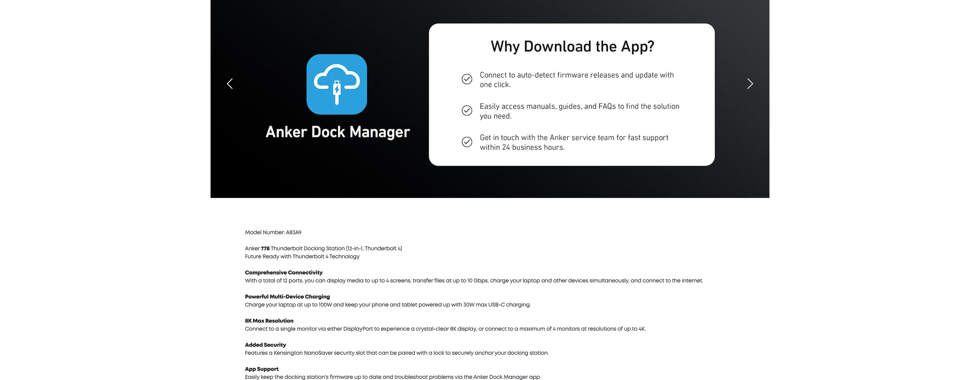Click the Model Number A83A9 line
The width and height of the screenshot is (980, 380).
click(273, 232)
